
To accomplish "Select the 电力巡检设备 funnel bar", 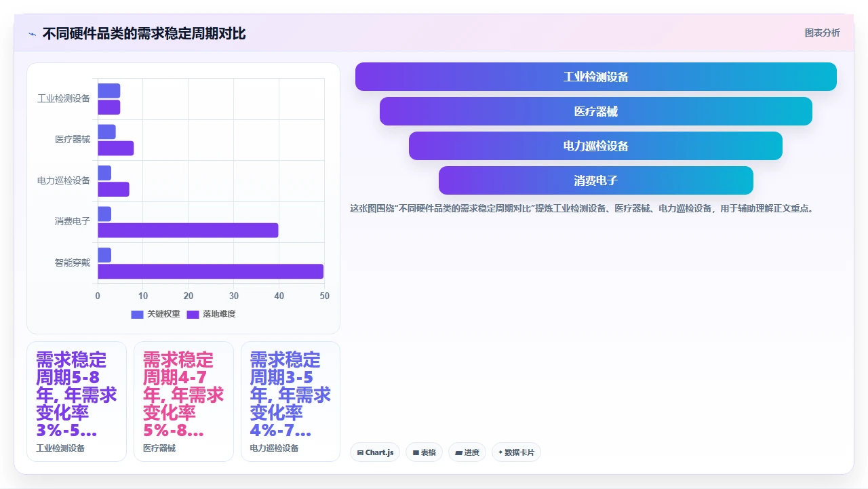I will 596,146.
